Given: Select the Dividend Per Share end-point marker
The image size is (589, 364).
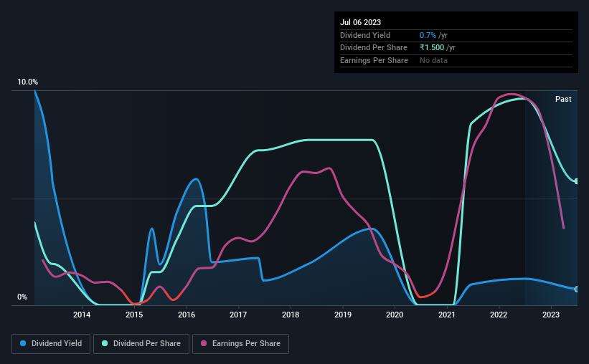Looking at the screenshot, I should [x=576, y=181].
